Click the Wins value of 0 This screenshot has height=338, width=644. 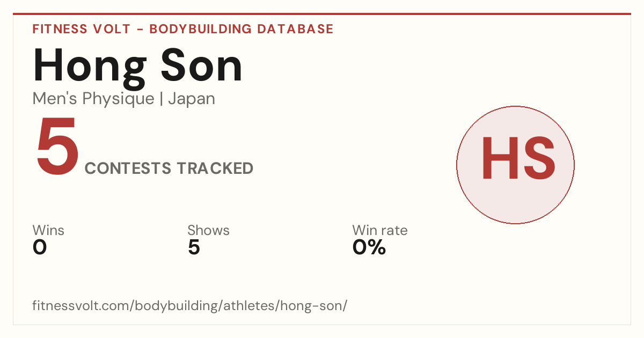point(40,247)
